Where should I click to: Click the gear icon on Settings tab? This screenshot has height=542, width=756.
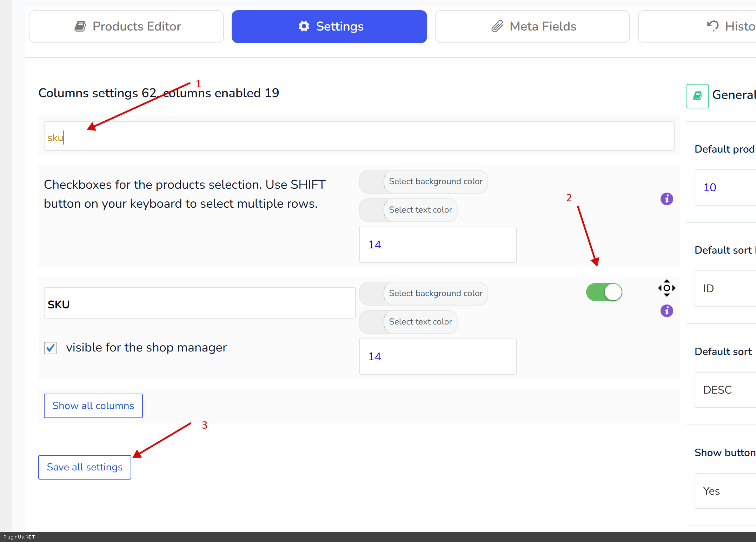coord(304,26)
